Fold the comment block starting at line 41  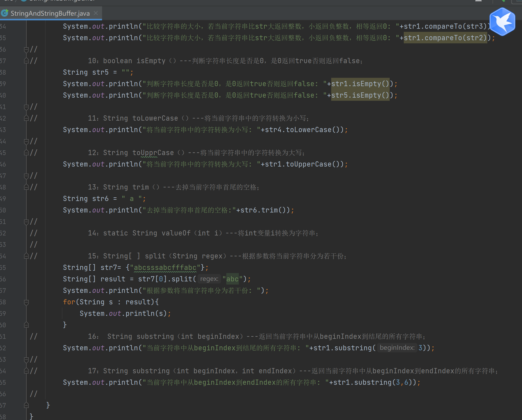[26, 107]
